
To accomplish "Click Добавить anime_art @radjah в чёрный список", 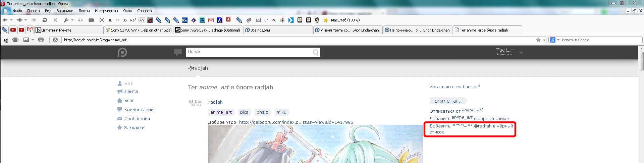I will point(471,128).
